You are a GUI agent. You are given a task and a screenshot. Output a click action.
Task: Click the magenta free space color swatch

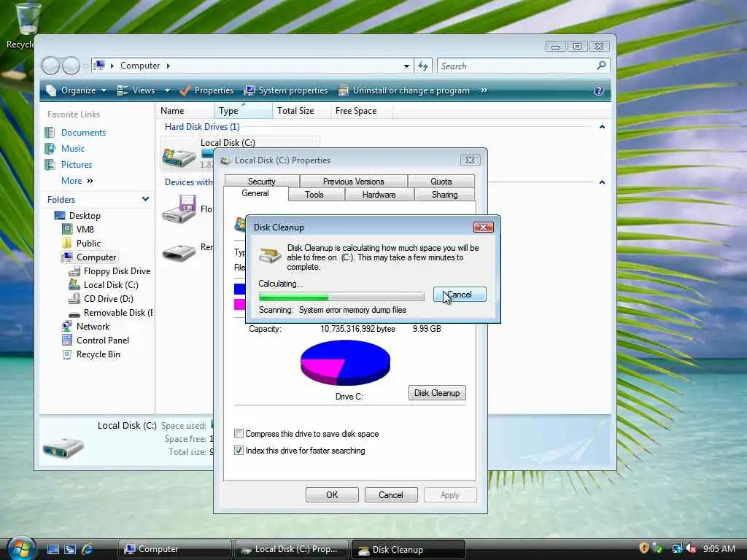239,304
